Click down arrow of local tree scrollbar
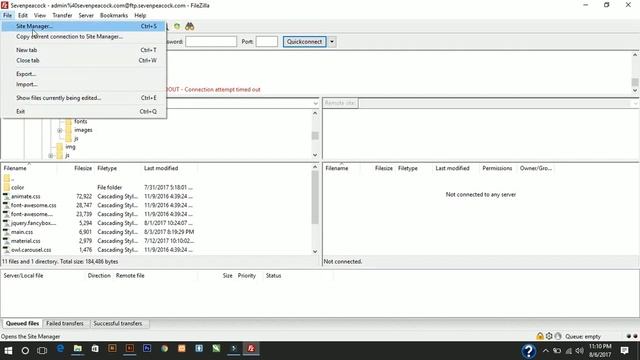This screenshot has height=360, width=640. pyautogui.click(x=315, y=155)
